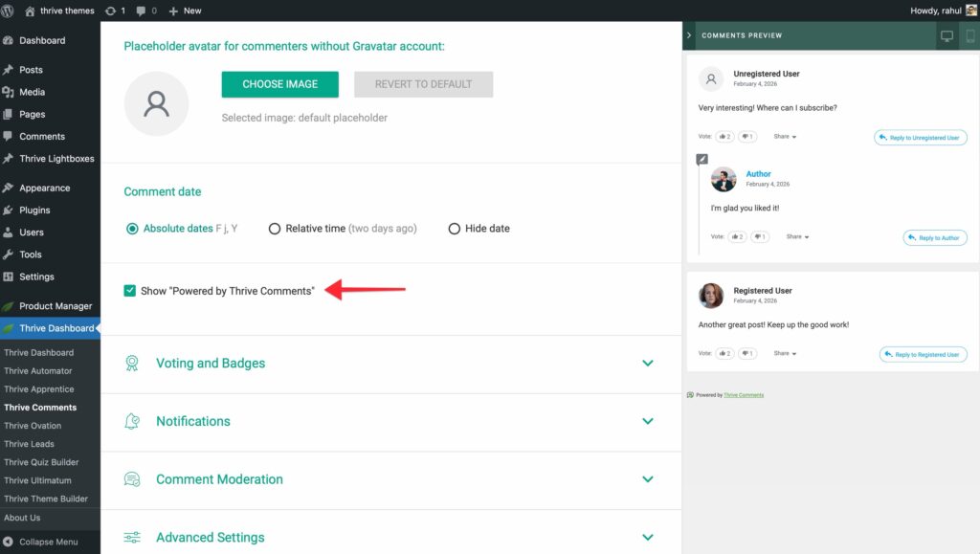Uncheck Show "Powered by Thrive Comments"

(x=130, y=291)
